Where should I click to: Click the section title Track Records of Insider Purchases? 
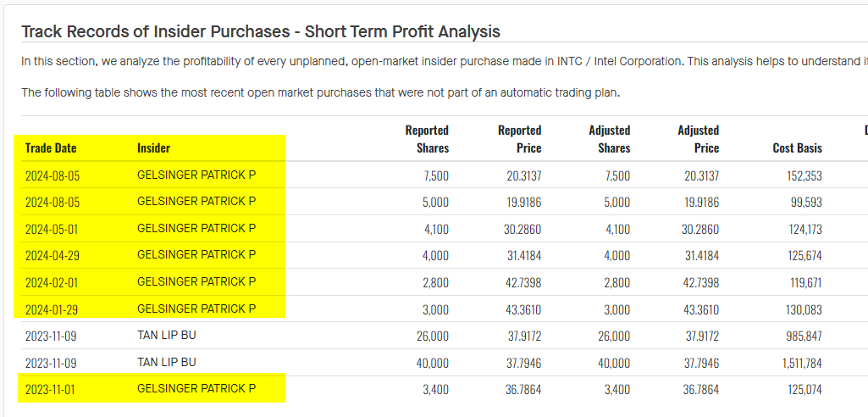pos(261,32)
